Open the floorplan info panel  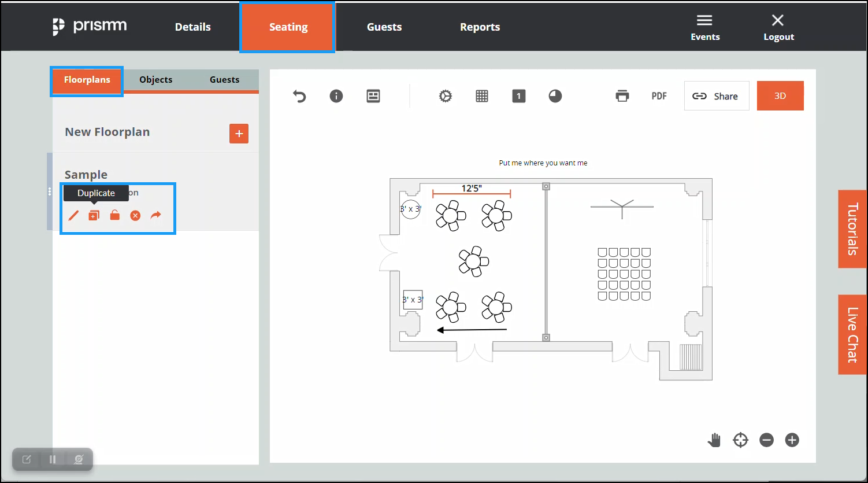pos(336,96)
